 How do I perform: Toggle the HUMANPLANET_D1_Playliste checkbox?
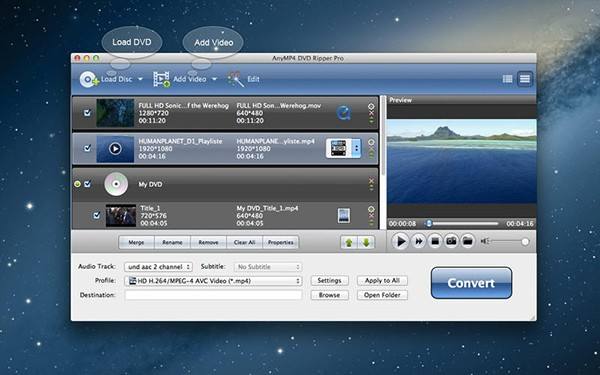(88, 148)
